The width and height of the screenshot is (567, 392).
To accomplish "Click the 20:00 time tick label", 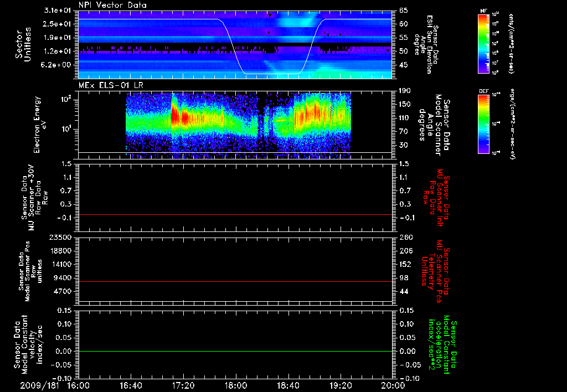I will pos(393,385).
